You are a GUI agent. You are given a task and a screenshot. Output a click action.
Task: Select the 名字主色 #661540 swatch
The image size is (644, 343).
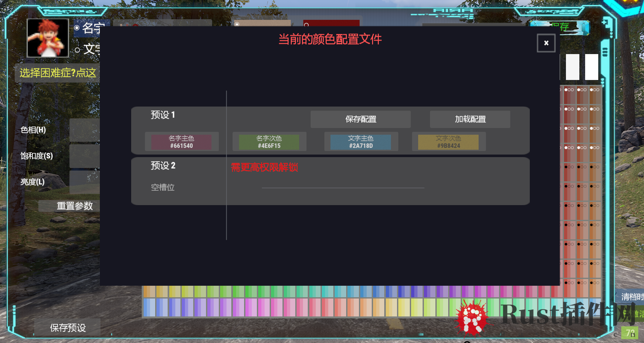[181, 142]
